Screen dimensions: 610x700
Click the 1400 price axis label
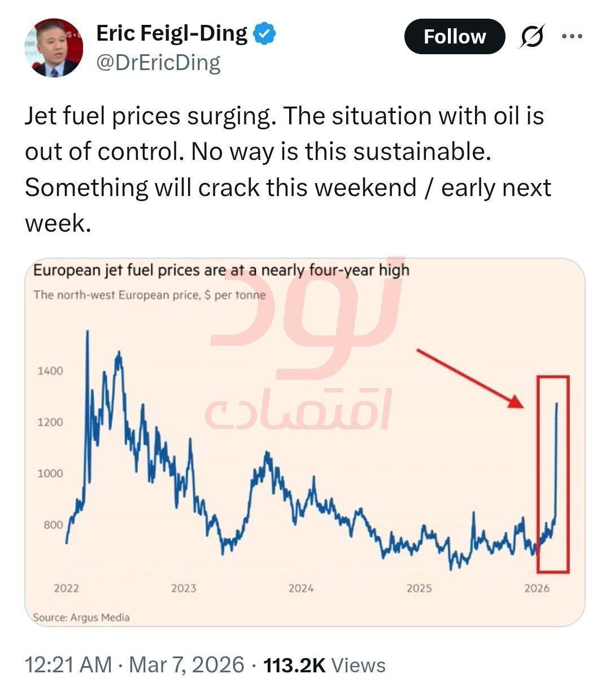tap(50, 371)
